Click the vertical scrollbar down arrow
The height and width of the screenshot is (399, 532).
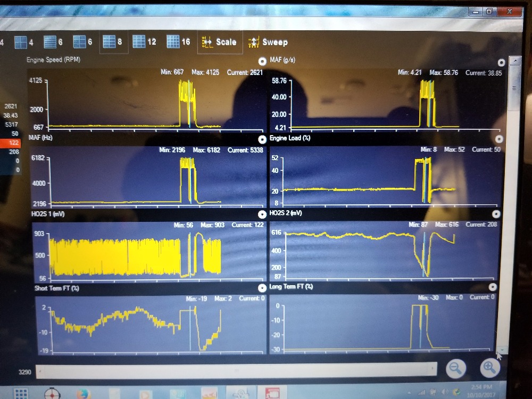[x=501, y=351]
